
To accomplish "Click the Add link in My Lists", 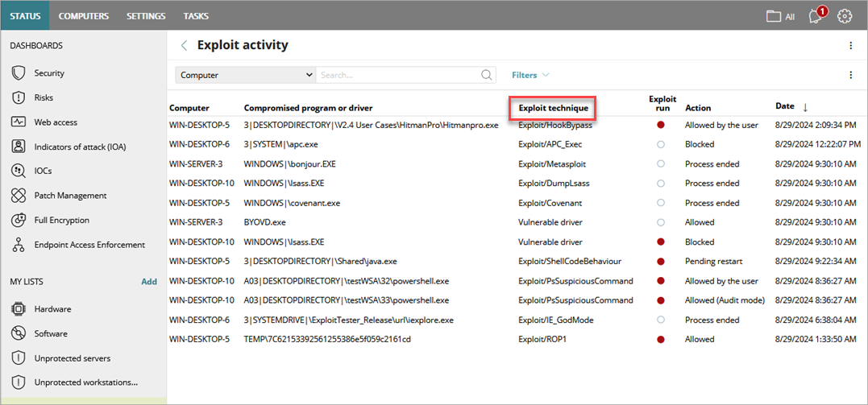I will (x=149, y=282).
